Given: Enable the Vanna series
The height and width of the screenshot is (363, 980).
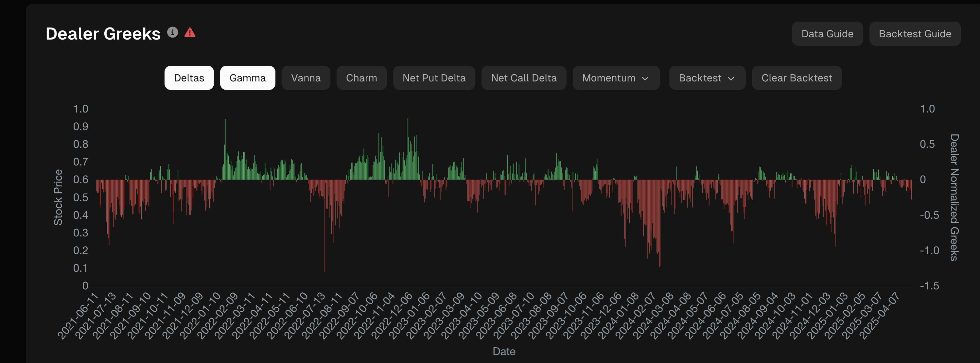Looking at the screenshot, I should coord(306,78).
